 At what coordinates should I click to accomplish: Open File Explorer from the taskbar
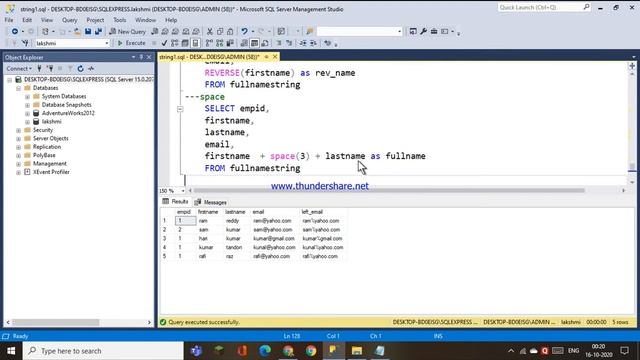(356, 351)
